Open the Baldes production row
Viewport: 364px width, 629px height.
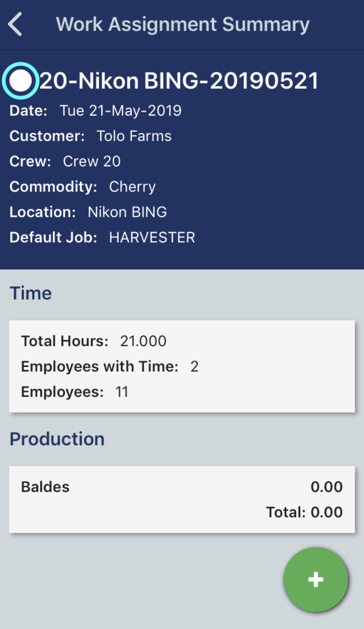click(x=45, y=487)
